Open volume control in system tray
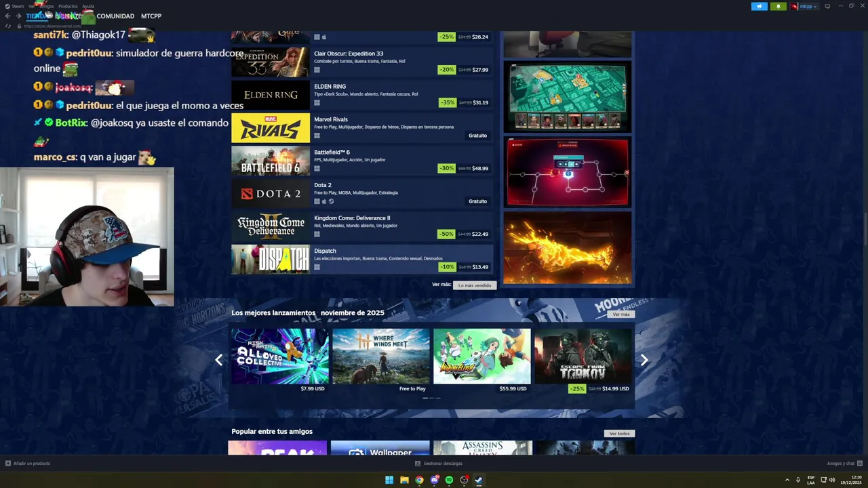Screen dimensions: 868x488 (x=832, y=480)
